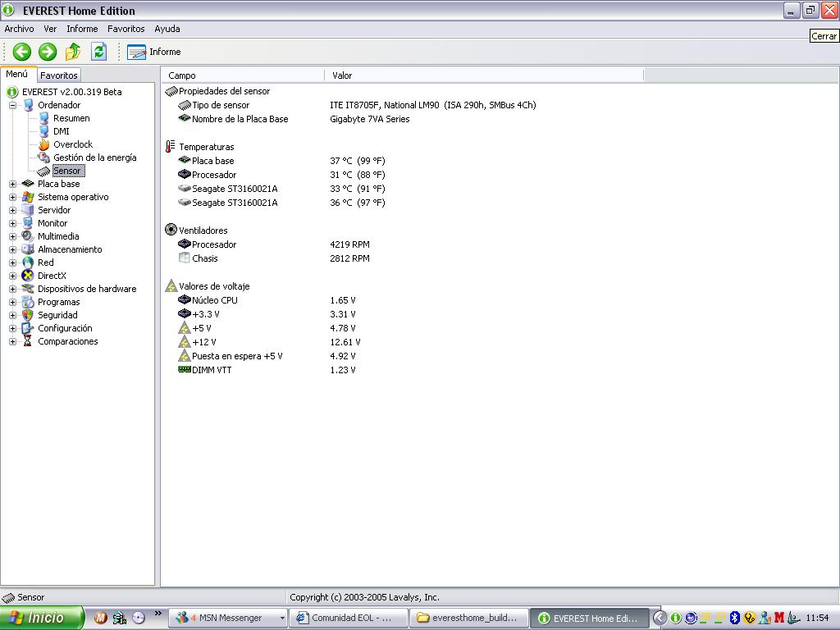
Task: Go up one level with the Up toolbar icon
Action: pyautogui.click(x=73, y=52)
